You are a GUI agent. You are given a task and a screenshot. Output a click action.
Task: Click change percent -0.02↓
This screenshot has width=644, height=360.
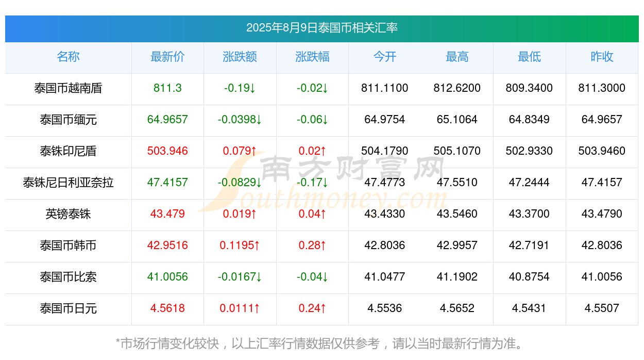point(312,88)
